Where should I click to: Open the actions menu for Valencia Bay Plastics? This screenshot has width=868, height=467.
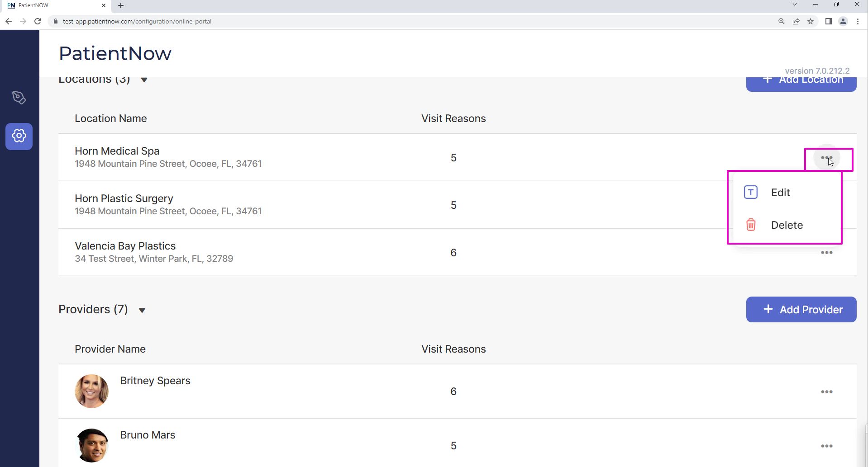click(827, 252)
